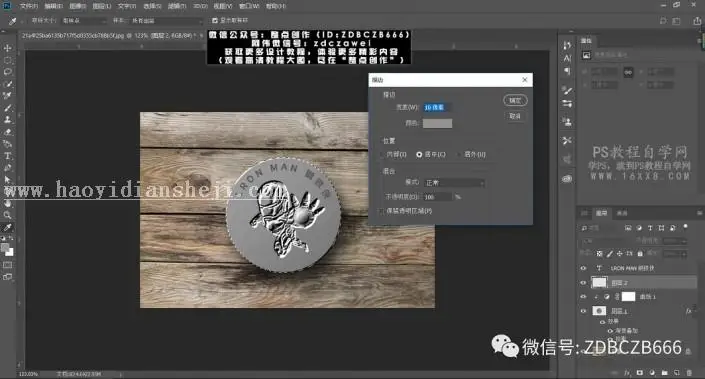The height and width of the screenshot is (379, 705).
Task: Open 样本 all-layers dropdown in options bar
Action: point(166,21)
